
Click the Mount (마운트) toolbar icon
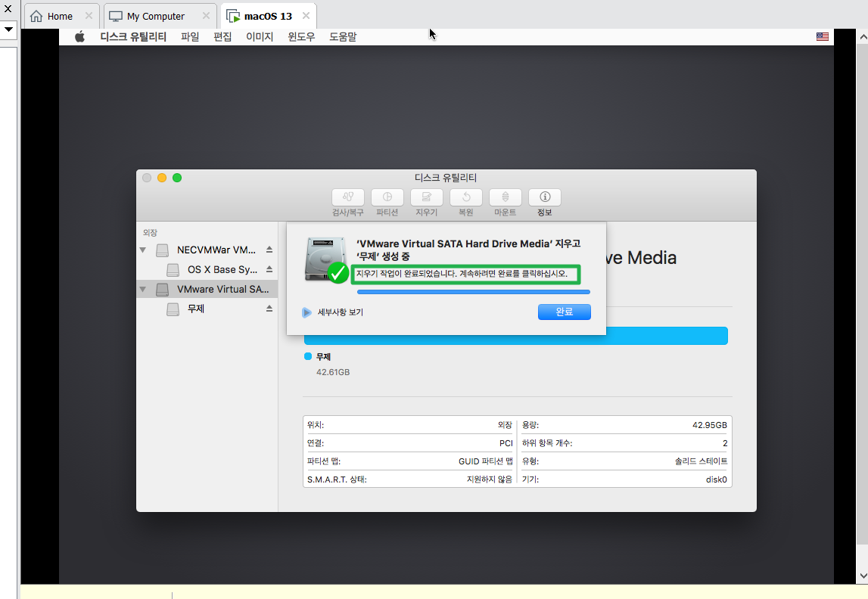point(506,197)
